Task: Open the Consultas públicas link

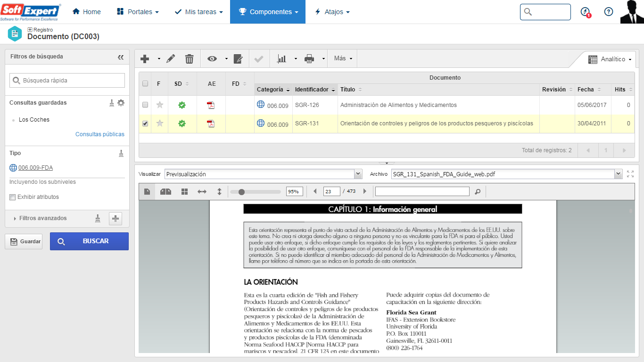Action: 100,134
